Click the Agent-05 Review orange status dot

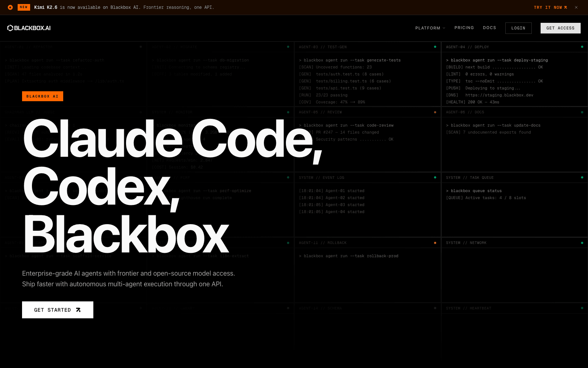point(435,112)
